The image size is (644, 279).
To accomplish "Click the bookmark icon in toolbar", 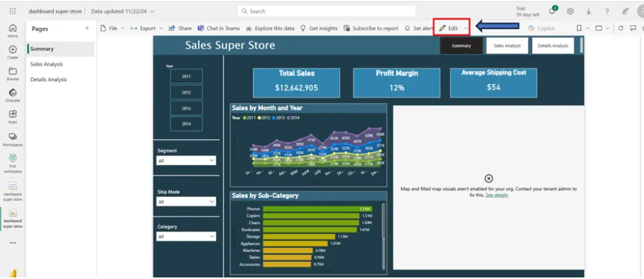I will 579,28.
